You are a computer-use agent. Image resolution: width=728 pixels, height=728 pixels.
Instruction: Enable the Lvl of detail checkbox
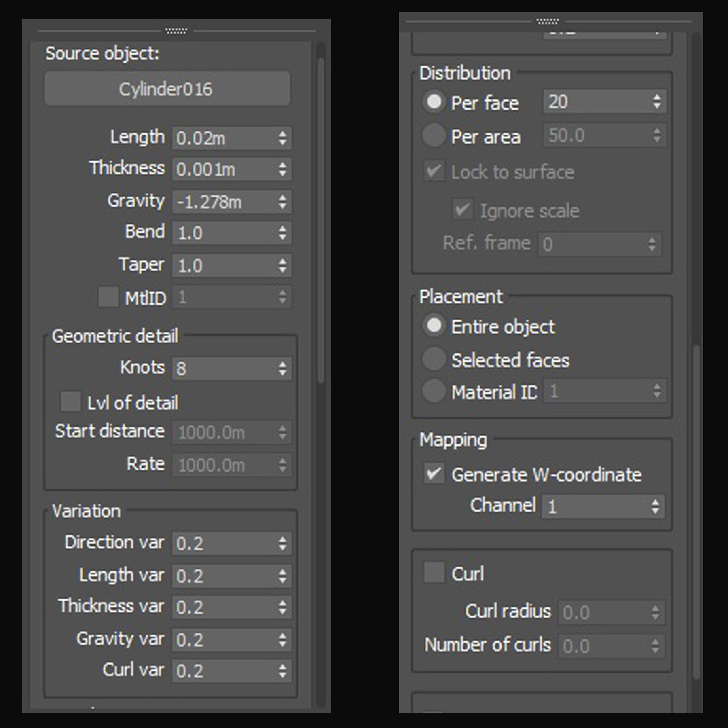pyautogui.click(x=71, y=402)
